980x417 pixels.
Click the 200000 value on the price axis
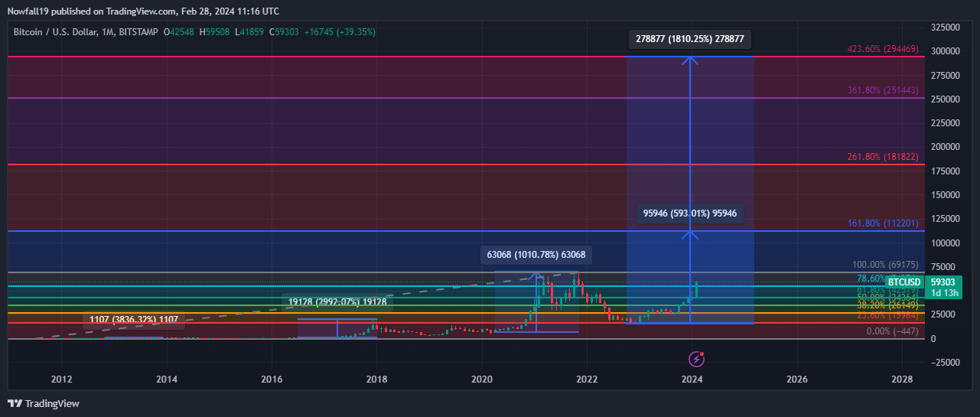[945, 147]
